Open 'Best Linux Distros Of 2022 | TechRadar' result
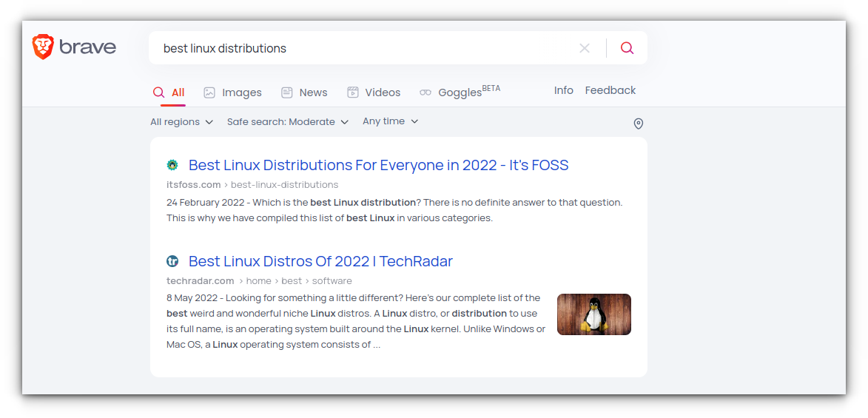868x418 pixels. pyautogui.click(x=320, y=260)
